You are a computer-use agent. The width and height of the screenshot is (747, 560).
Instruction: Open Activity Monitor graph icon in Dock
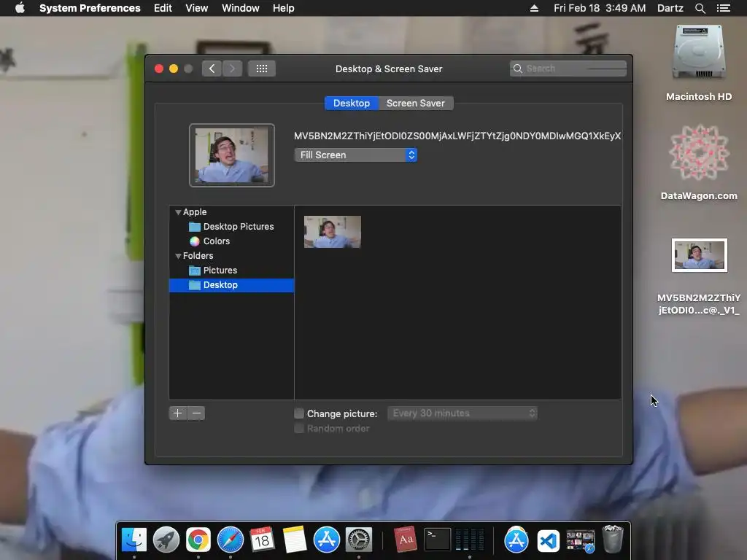tap(469, 540)
